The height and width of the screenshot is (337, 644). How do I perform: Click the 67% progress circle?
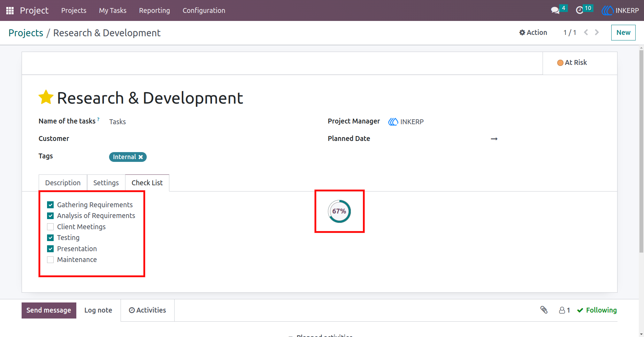point(339,211)
